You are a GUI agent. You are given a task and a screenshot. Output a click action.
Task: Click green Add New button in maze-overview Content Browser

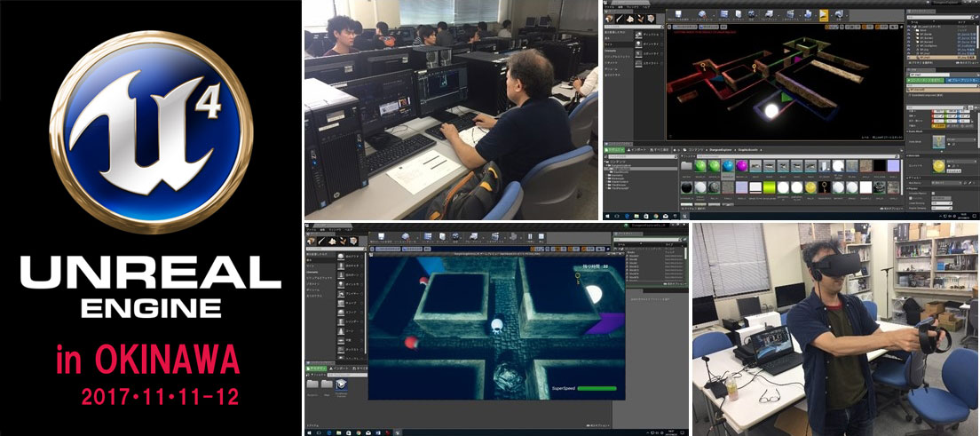tap(613, 150)
